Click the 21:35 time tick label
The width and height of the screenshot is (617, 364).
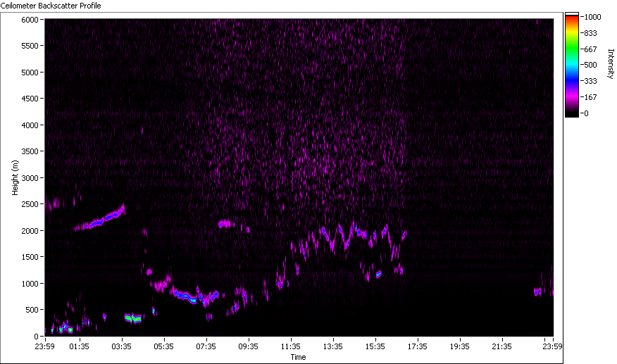[502, 346]
